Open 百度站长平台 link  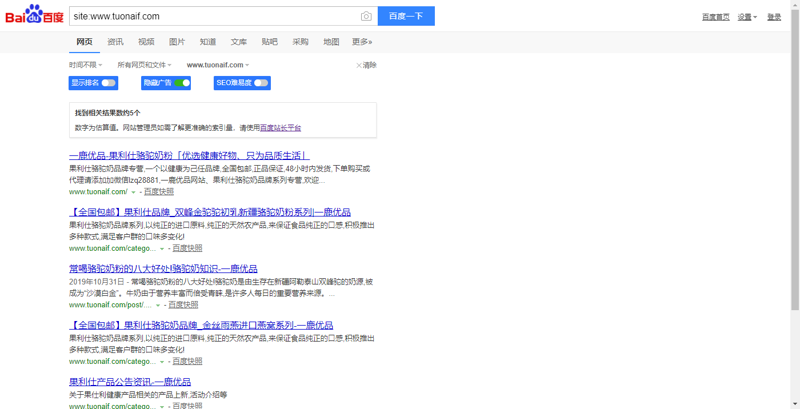(x=281, y=128)
